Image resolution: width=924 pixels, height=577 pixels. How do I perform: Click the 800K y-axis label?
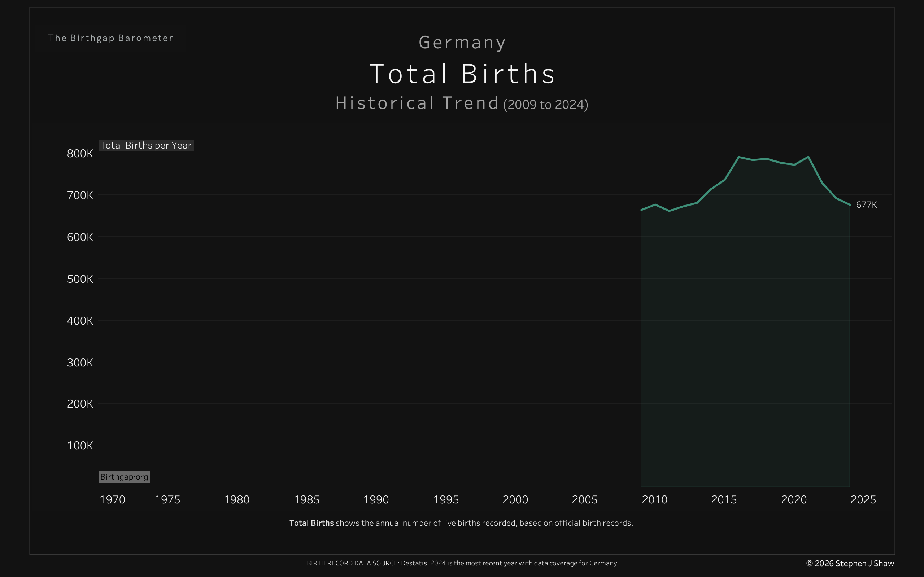click(80, 153)
